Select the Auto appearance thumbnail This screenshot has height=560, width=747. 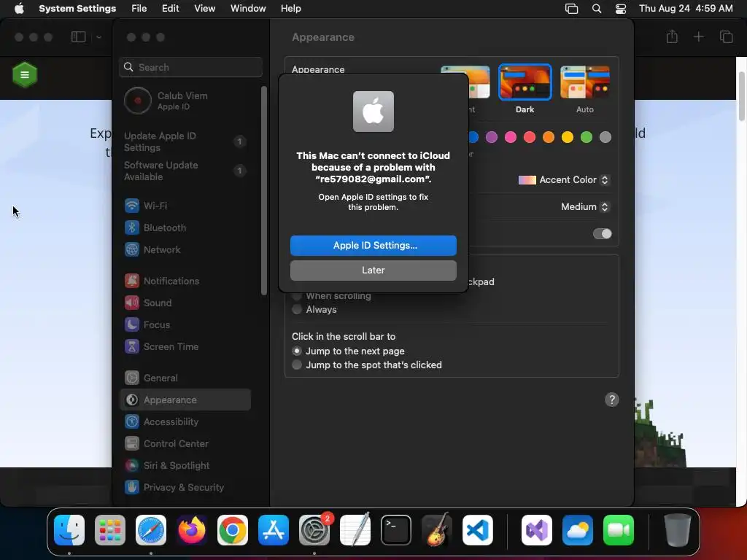[x=585, y=82]
